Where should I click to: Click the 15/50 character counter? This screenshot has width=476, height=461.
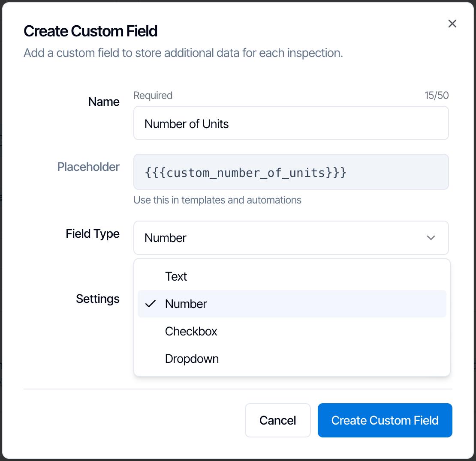point(436,96)
